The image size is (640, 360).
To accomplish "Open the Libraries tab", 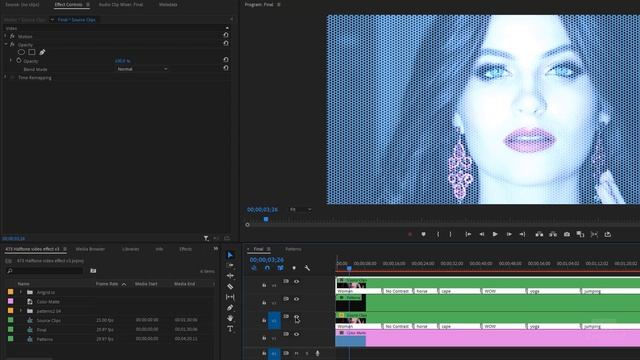I will pos(131,249).
